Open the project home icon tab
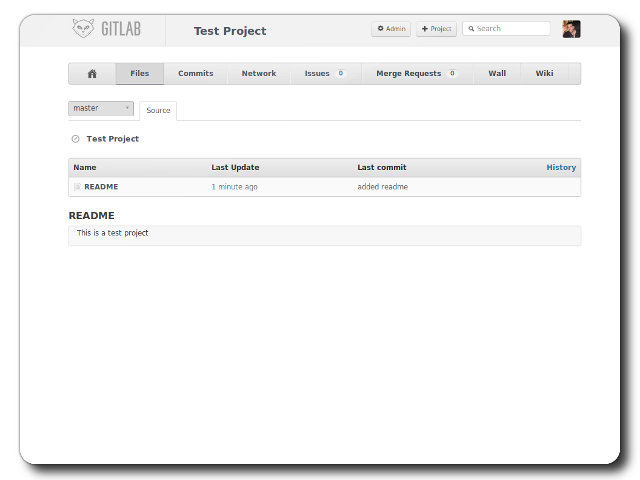 92,74
